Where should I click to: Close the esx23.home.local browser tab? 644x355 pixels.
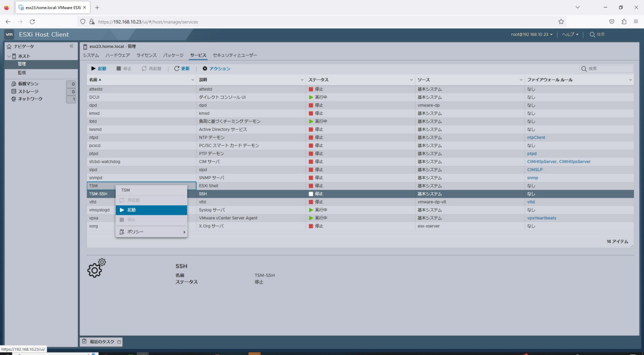click(x=85, y=8)
